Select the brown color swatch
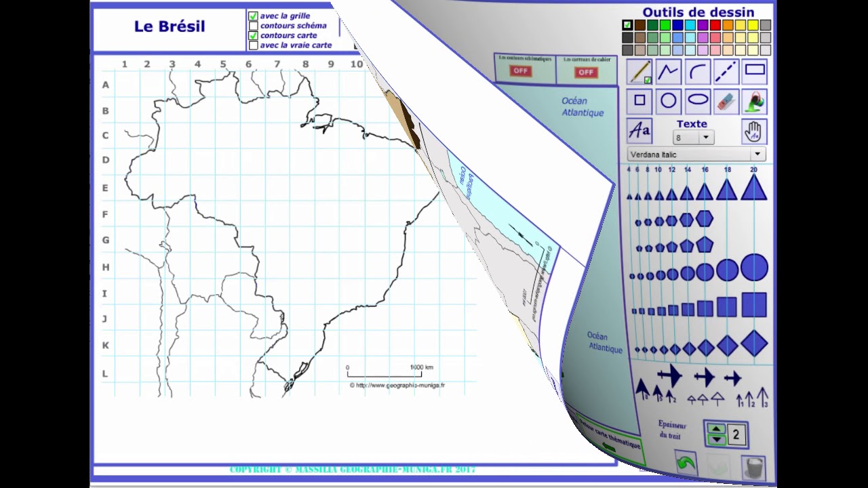The height and width of the screenshot is (488, 868). point(639,25)
